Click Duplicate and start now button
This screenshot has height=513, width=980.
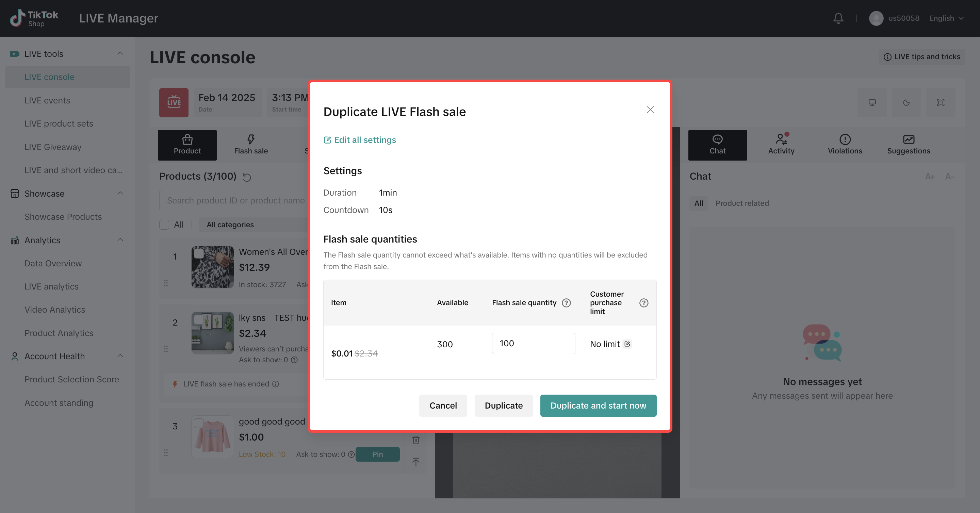(598, 406)
